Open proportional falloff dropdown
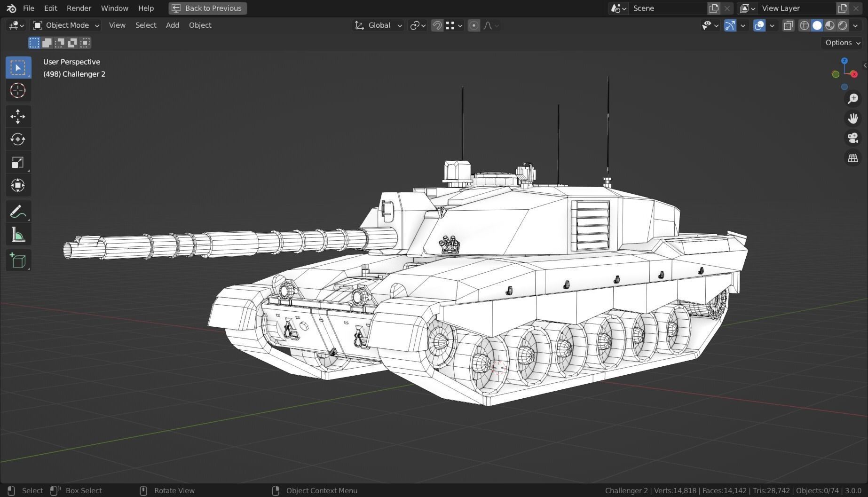The image size is (868, 497). tap(490, 25)
